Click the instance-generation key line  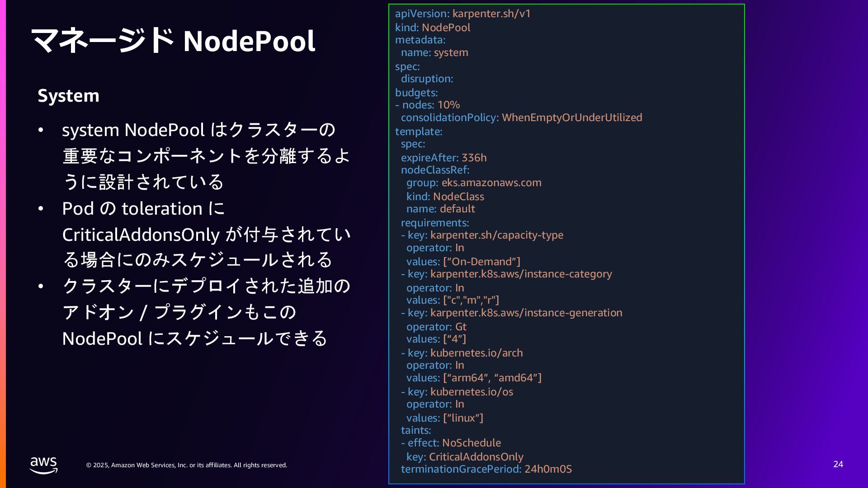(511, 313)
